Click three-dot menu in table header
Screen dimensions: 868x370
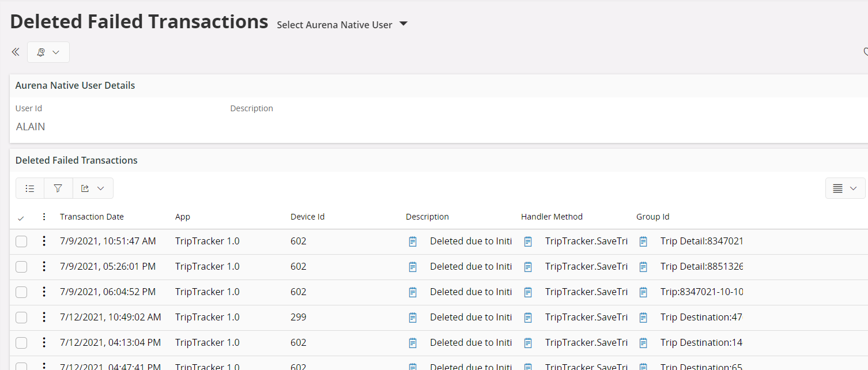(x=44, y=217)
